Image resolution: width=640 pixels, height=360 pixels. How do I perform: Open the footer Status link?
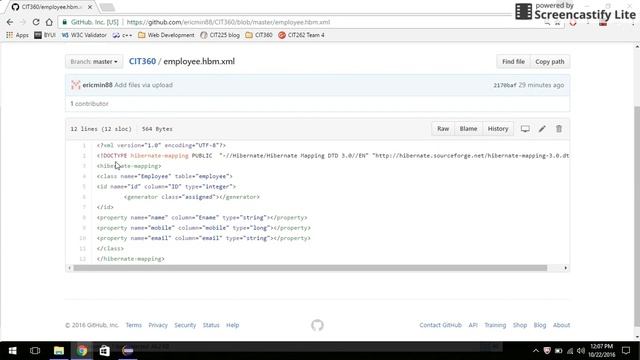click(x=211, y=325)
